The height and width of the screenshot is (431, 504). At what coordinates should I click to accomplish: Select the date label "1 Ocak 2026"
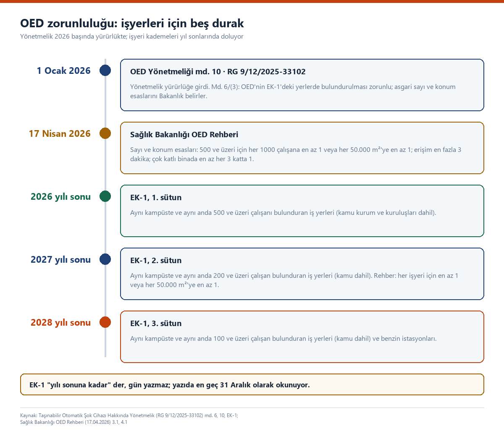point(64,71)
